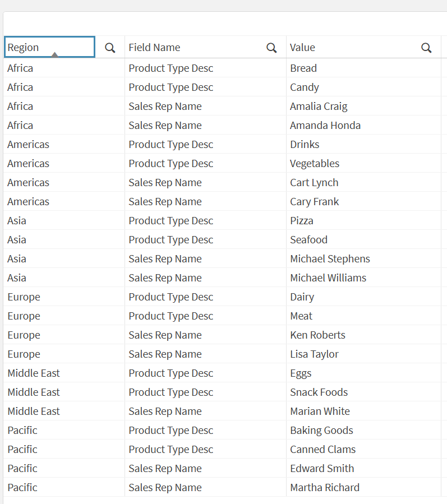Pick Michael Williams from the table
Viewport: 447px width, 504px height.
click(328, 278)
